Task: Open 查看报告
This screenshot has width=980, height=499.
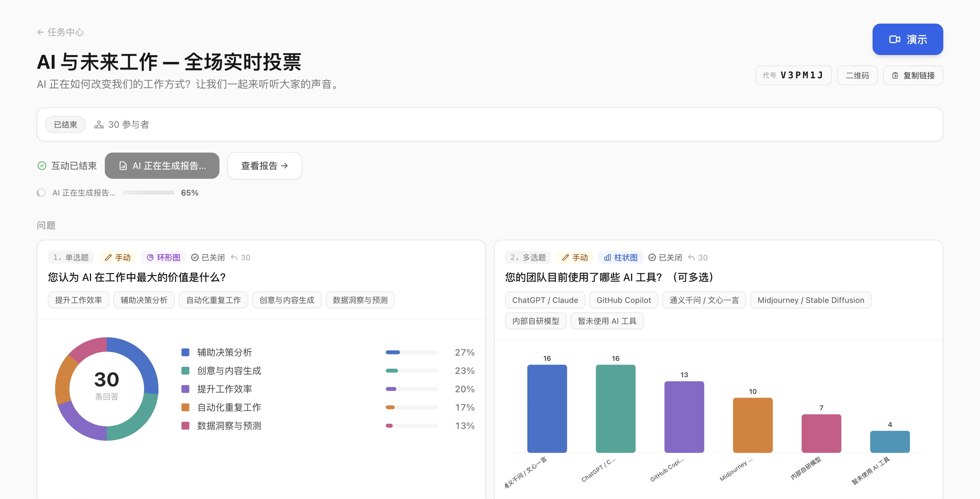Action: coord(264,166)
